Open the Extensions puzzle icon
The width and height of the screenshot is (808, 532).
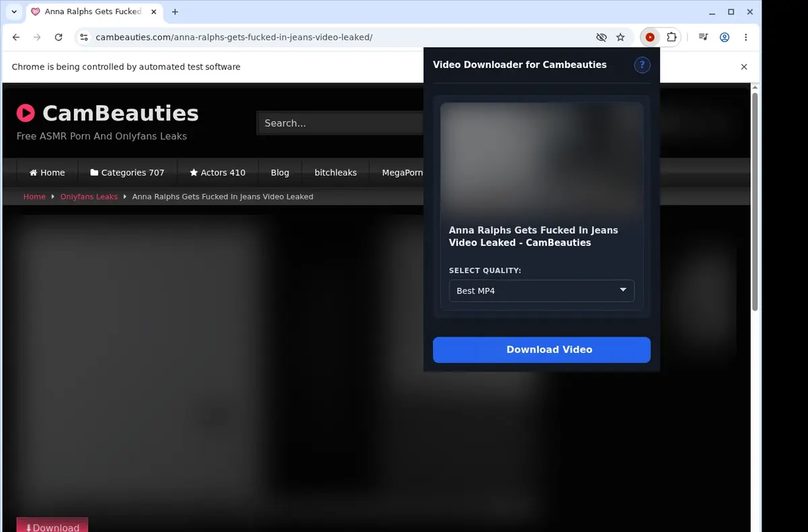pos(671,38)
